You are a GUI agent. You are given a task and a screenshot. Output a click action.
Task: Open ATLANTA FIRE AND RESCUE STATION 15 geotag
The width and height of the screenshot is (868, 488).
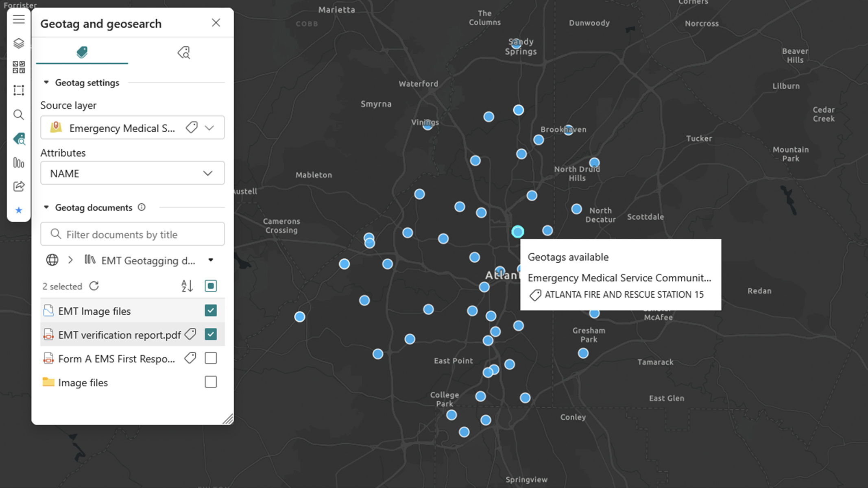(624, 294)
